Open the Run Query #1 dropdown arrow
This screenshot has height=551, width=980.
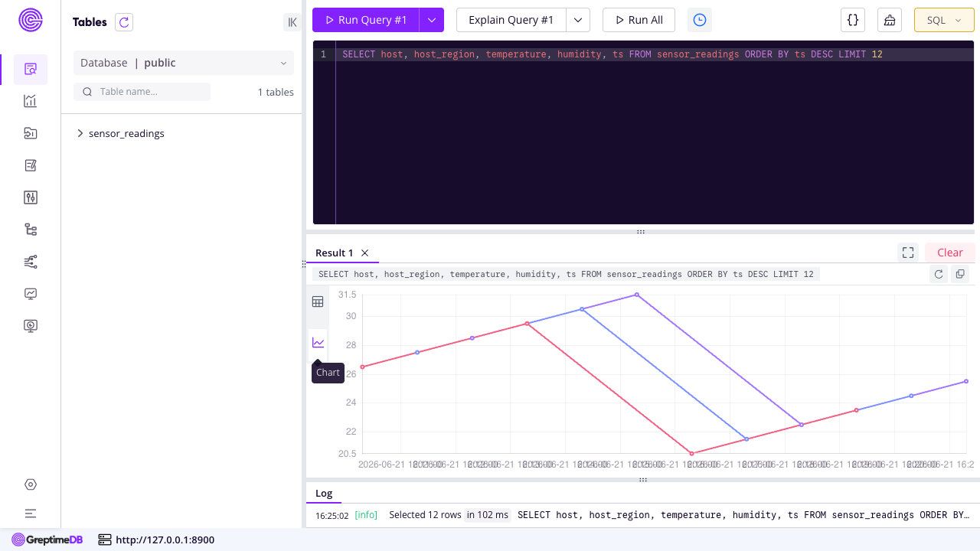(432, 20)
